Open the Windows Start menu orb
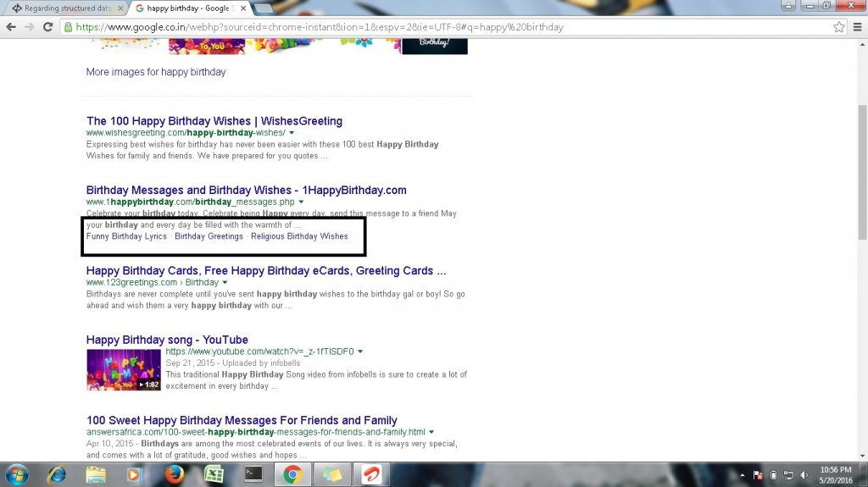 coord(17,475)
